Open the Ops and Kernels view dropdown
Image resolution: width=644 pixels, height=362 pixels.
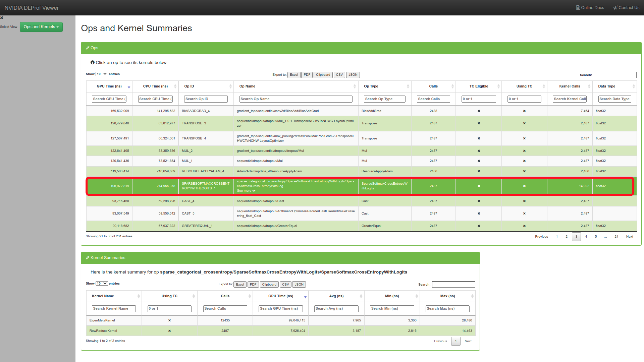coord(41,27)
